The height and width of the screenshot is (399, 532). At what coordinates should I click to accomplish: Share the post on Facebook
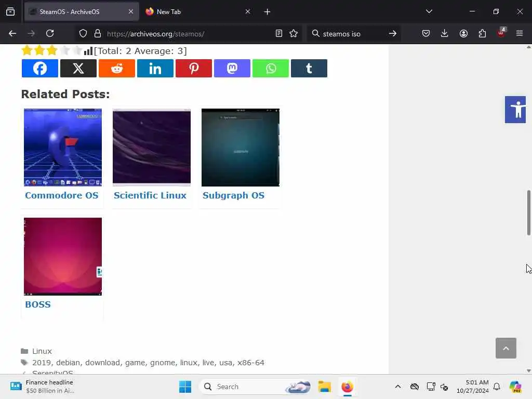(39, 68)
